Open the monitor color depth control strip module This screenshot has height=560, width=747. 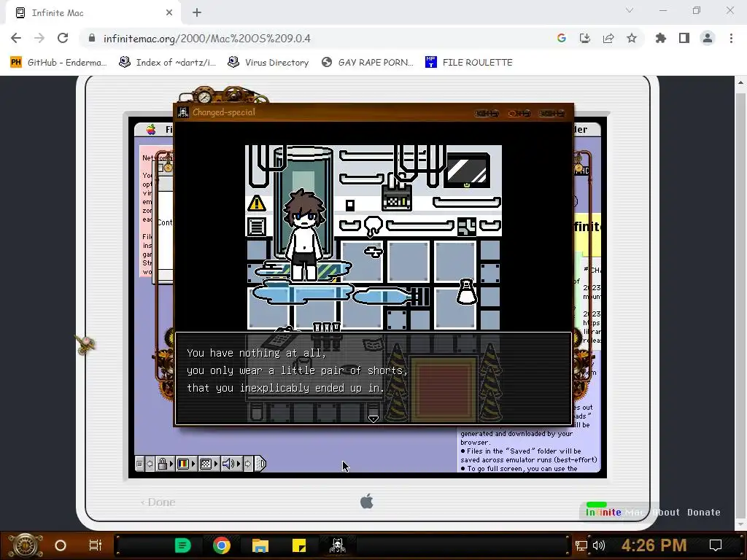(186, 463)
